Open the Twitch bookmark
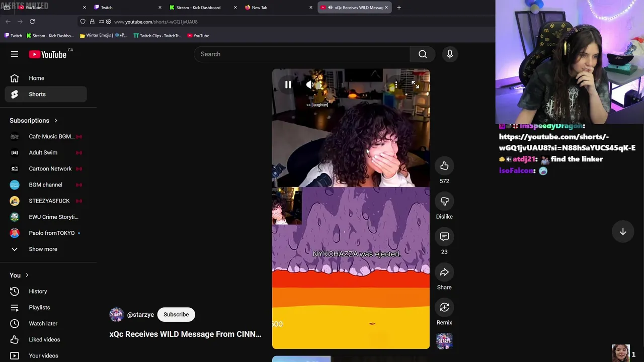This screenshot has height=362, width=644. click(x=13, y=36)
